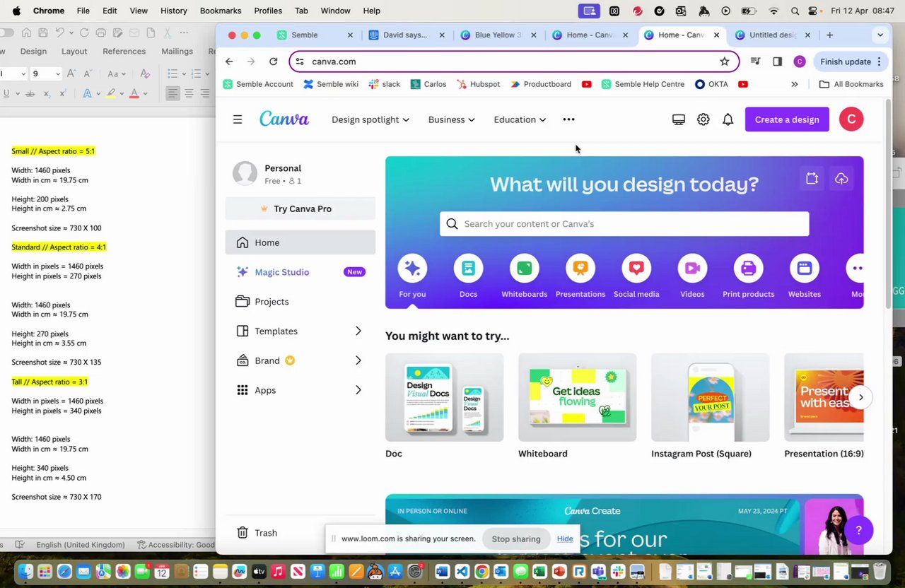
Task: Click the Word Save icon
Action: point(43,33)
